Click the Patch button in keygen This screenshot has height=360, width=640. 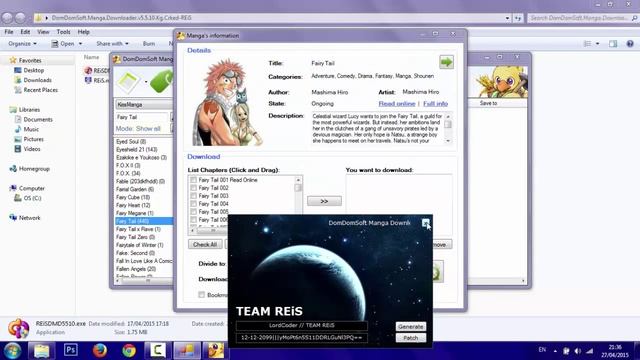coord(411,338)
